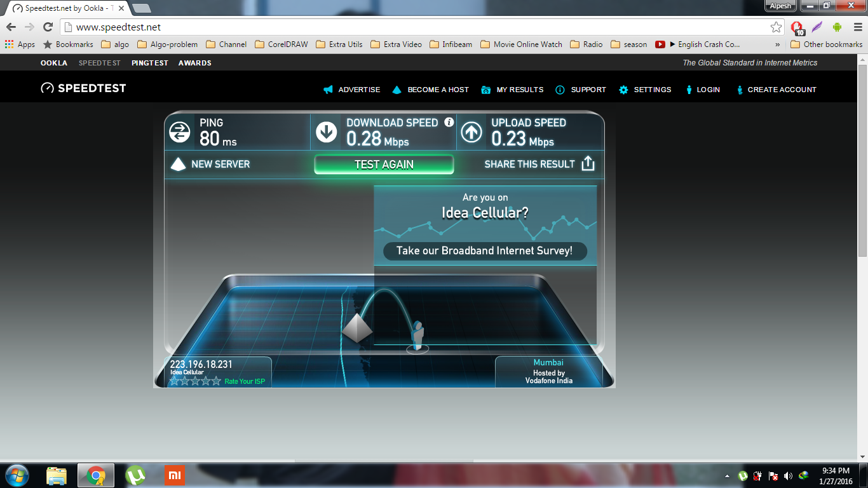This screenshot has height=488, width=868.
Task: Open the Movie Online Watch bookmark folder
Action: tap(522, 44)
